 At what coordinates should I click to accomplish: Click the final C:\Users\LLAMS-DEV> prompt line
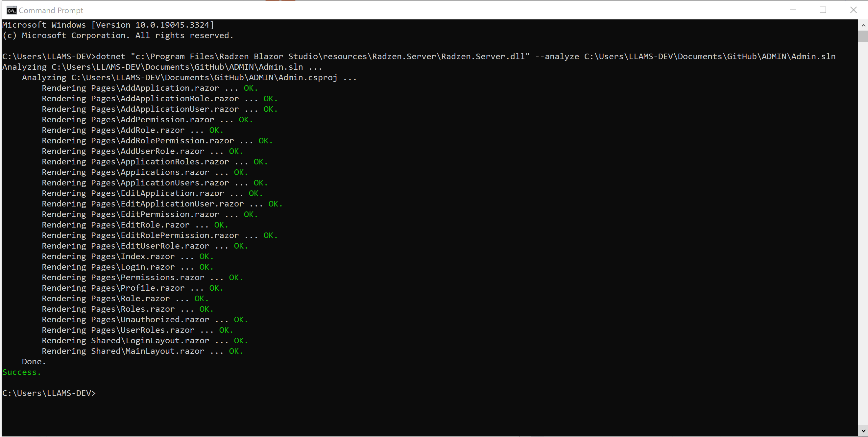(x=49, y=393)
